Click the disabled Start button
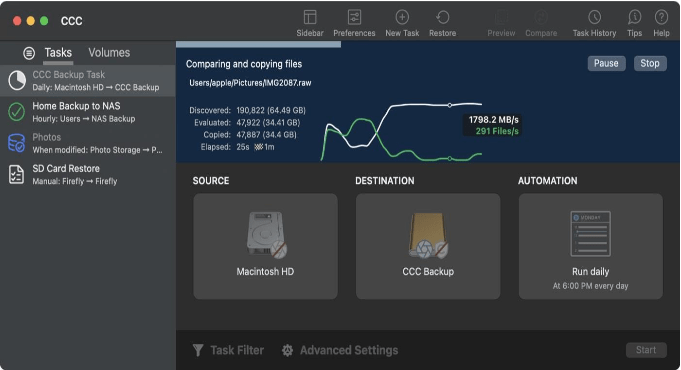Image resolution: width=681 pixels, height=370 pixels. click(x=646, y=350)
